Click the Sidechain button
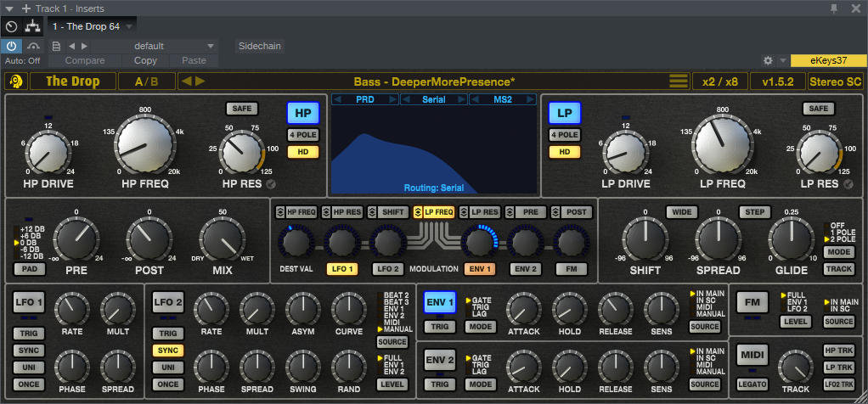Image resolution: width=868 pixels, height=404 pixels. click(x=260, y=46)
